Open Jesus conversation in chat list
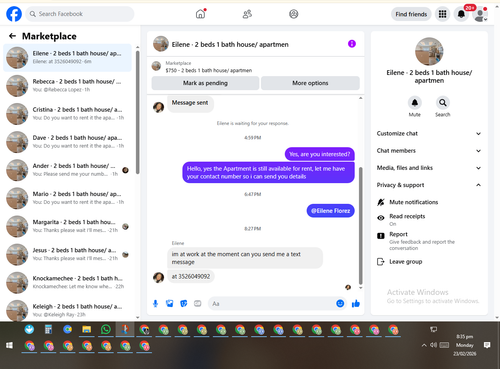Viewport: 500px width, 369px height. pyautogui.click(x=67, y=254)
